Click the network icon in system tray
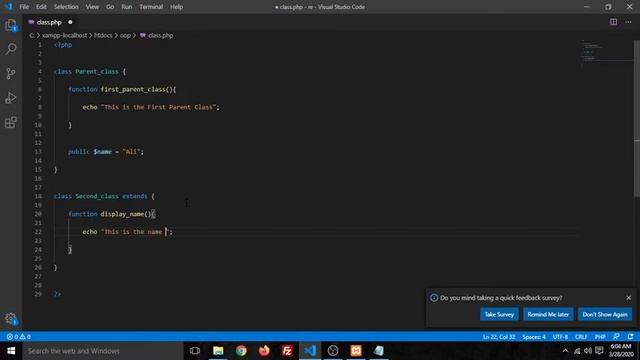 (577, 351)
